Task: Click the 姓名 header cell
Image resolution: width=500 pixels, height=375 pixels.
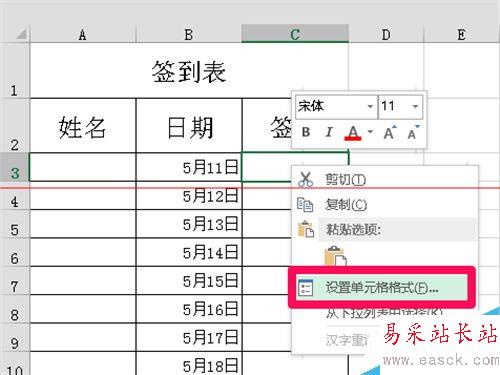Action: (x=83, y=126)
